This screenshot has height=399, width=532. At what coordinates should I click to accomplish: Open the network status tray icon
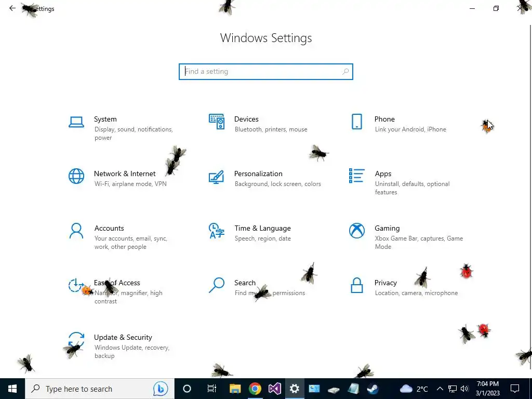click(x=453, y=389)
